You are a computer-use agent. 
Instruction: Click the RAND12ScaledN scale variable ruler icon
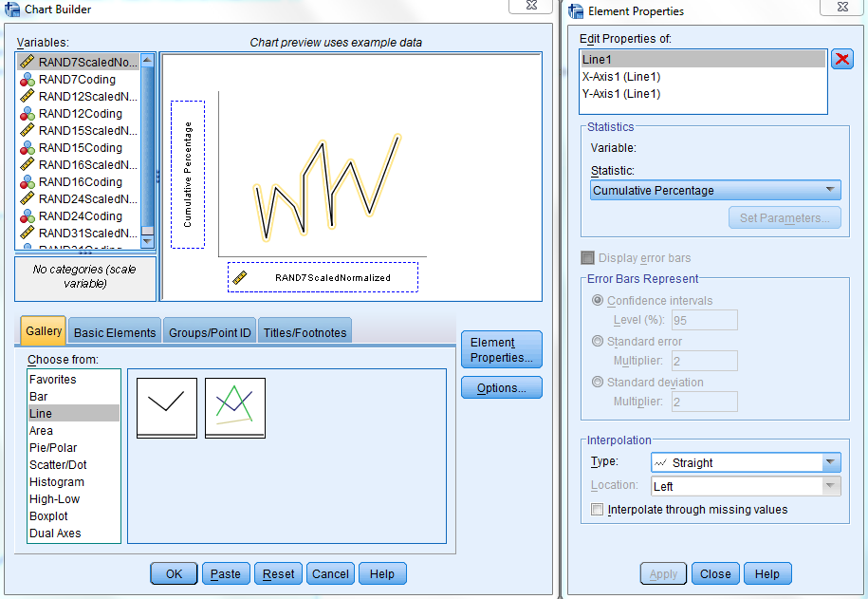tap(28, 97)
